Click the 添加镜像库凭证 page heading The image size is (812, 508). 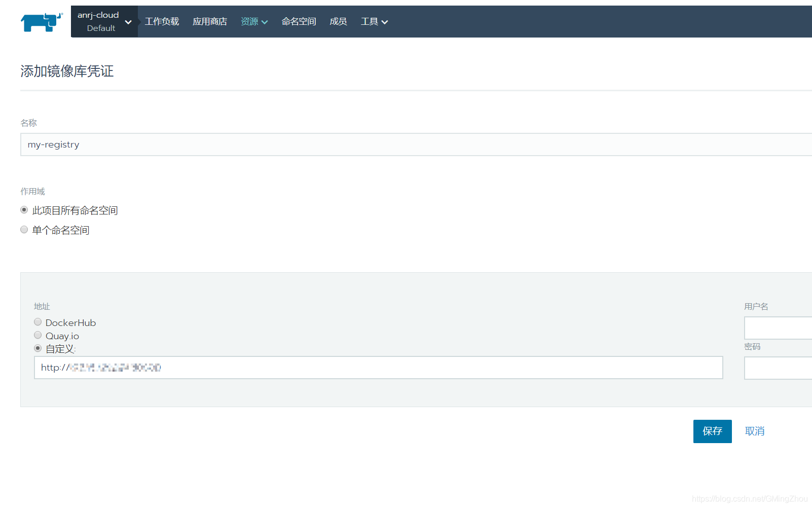(x=67, y=71)
